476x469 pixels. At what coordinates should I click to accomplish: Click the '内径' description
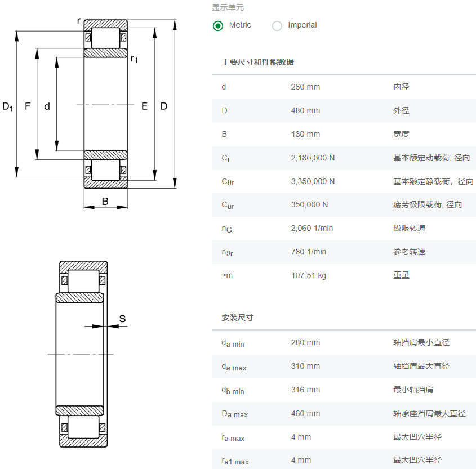pyautogui.click(x=401, y=87)
